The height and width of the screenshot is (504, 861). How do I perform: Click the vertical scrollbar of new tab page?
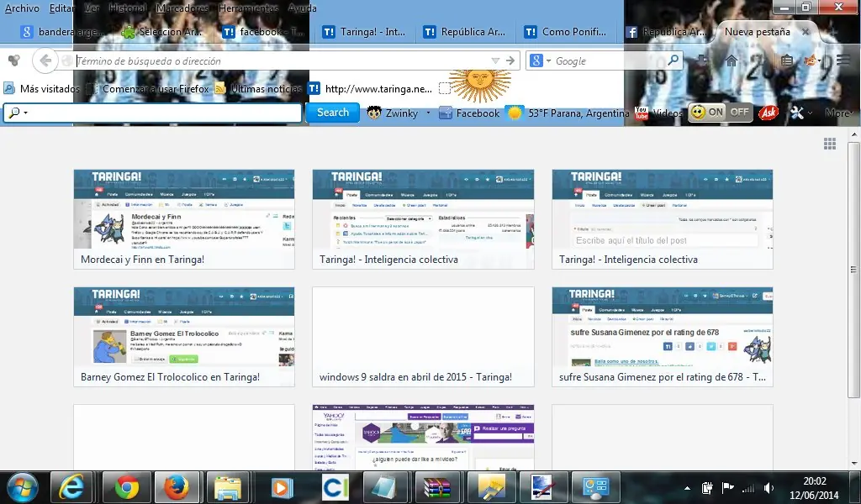[853, 269]
